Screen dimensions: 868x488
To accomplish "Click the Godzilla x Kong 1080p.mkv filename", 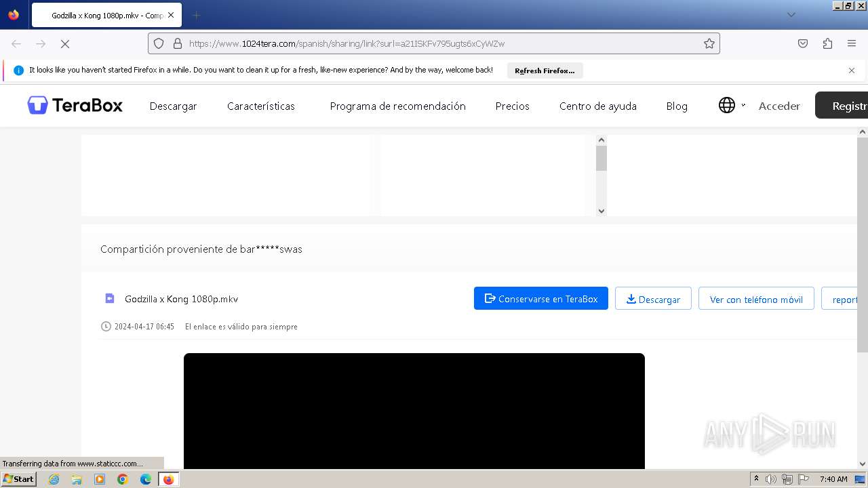I will 181,299.
